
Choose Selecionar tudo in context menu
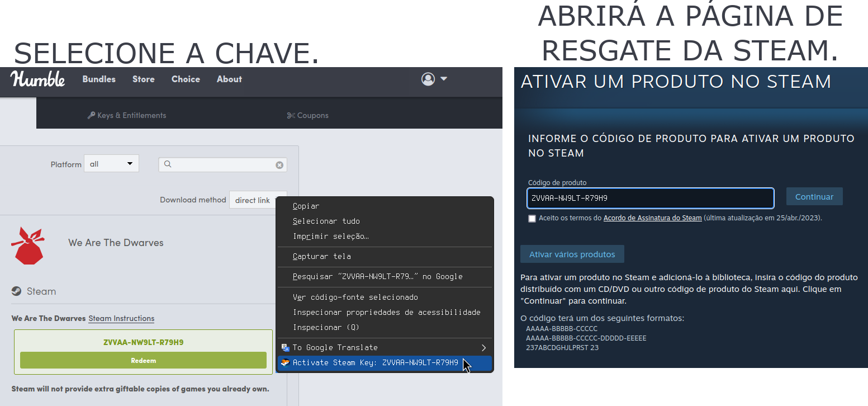pos(385,221)
